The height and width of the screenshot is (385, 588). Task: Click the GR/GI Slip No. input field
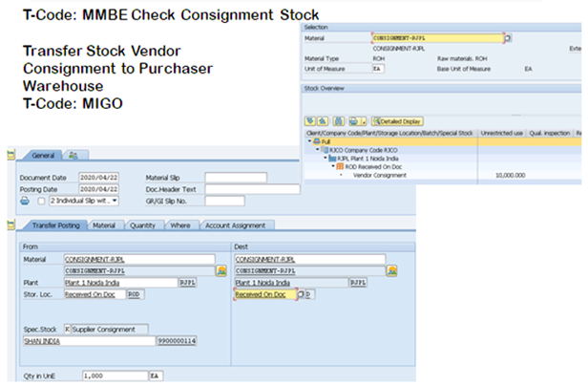pyautogui.click(x=225, y=201)
